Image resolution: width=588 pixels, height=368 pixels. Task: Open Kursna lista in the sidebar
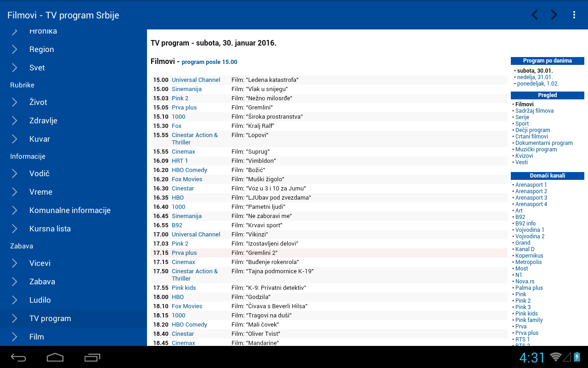pyautogui.click(x=73, y=229)
